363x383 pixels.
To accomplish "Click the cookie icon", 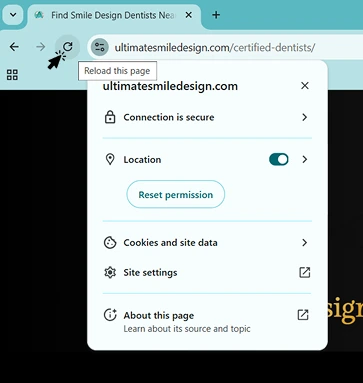I will [x=110, y=243].
